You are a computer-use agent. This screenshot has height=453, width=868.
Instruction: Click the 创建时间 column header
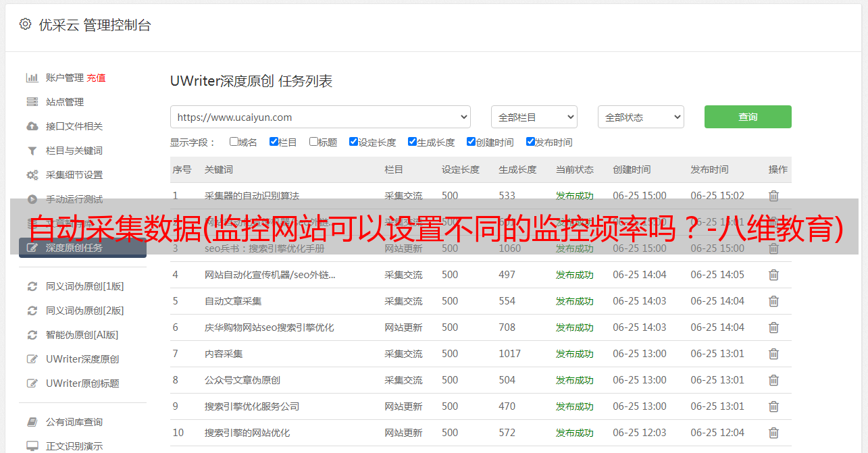(632, 169)
